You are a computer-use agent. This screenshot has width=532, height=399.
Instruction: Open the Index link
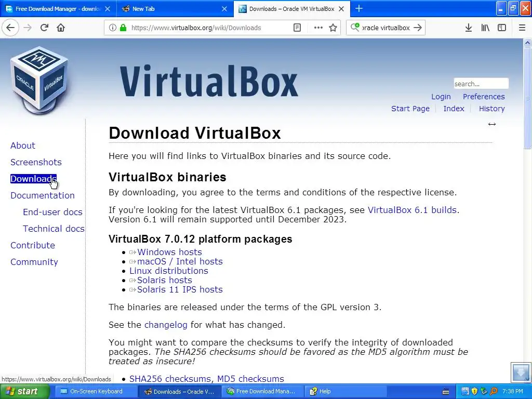point(454,109)
